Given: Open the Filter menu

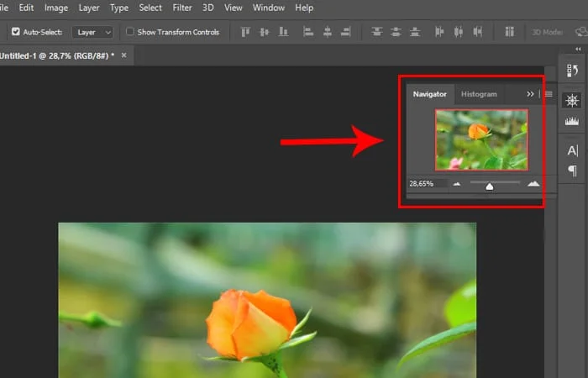Looking at the screenshot, I should [x=182, y=8].
